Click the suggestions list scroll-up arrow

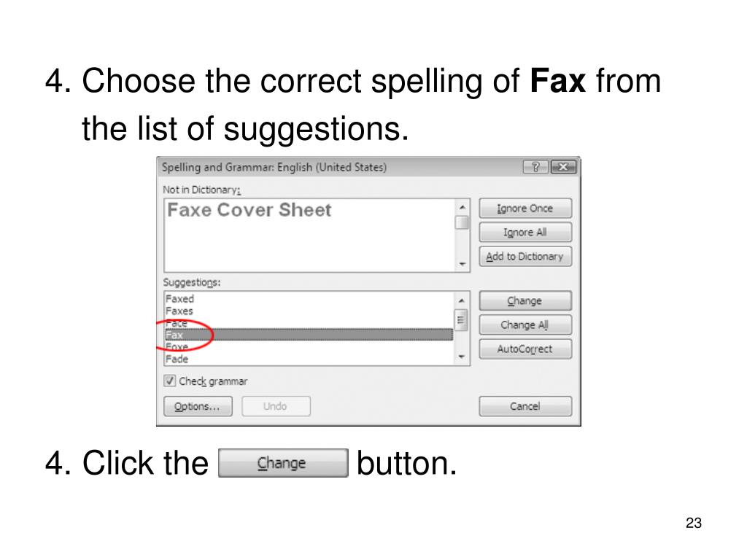tap(461, 300)
